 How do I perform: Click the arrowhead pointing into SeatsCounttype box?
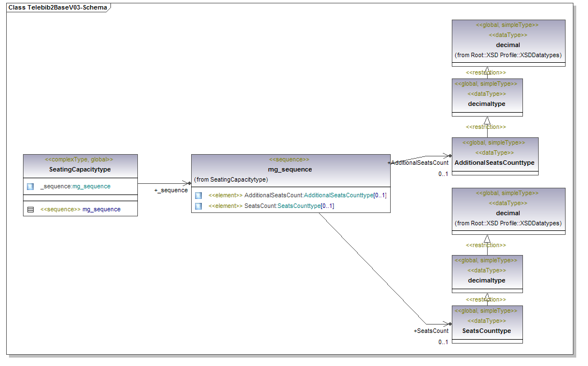coord(448,324)
